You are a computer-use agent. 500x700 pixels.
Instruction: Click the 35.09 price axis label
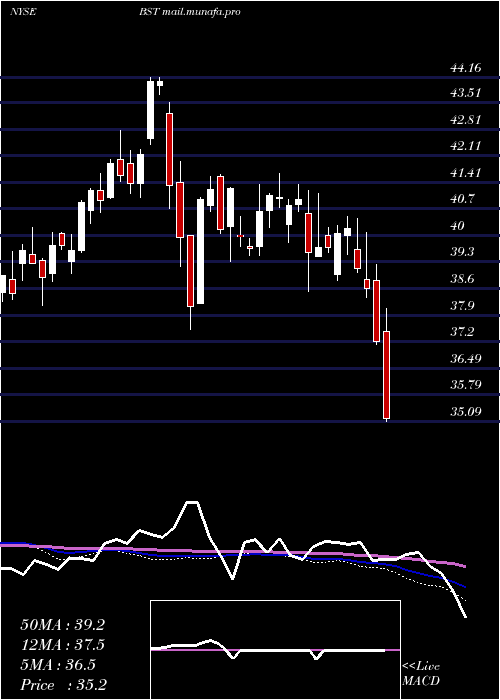(466, 411)
